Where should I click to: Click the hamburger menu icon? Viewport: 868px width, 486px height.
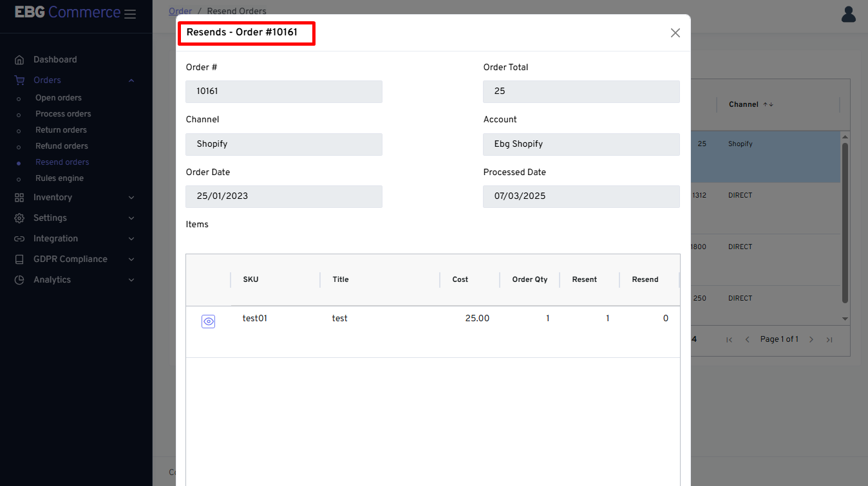tap(130, 14)
